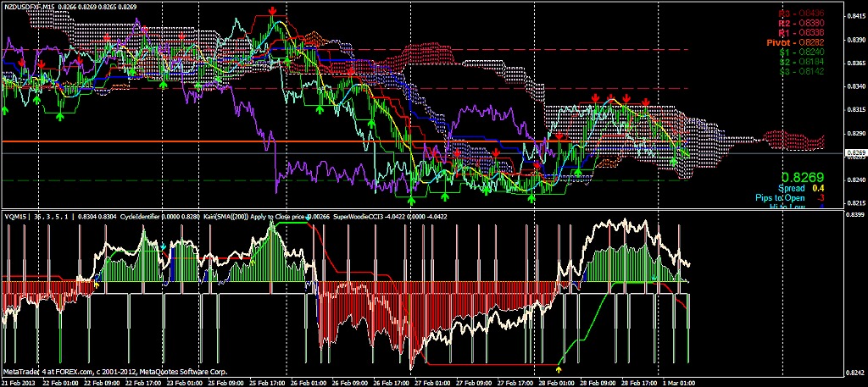868x387 pixels.
Task: Click the SuperWoodieCCI3 indicator label
Action: [x=358, y=218]
